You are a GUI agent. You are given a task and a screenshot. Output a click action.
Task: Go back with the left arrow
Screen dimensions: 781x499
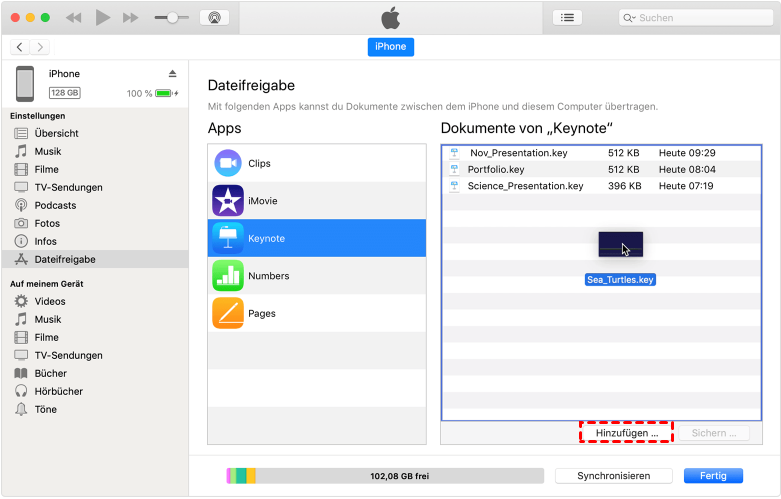click(x=20, y=47)
